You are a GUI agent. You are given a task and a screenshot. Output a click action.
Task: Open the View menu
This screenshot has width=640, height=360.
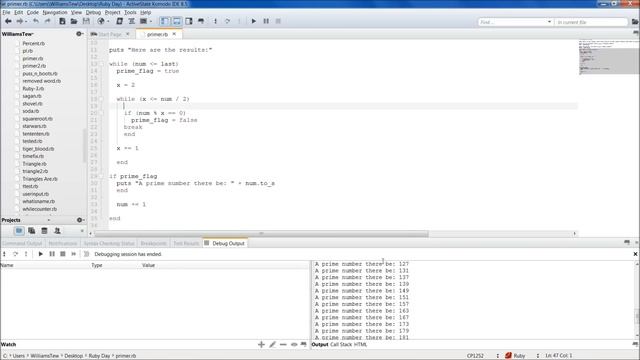[x=76, y=13]
